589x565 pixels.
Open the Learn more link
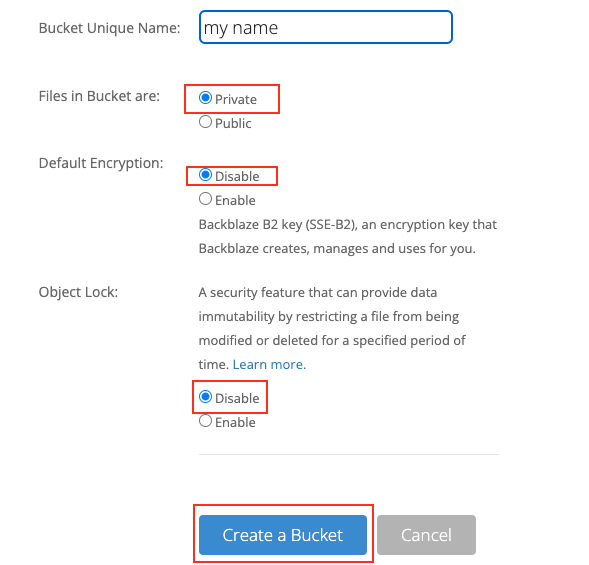tap(269, 364)
